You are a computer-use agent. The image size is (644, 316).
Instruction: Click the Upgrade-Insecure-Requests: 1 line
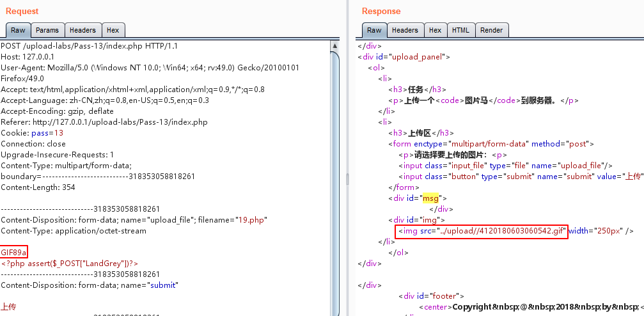tap(58, 155)
